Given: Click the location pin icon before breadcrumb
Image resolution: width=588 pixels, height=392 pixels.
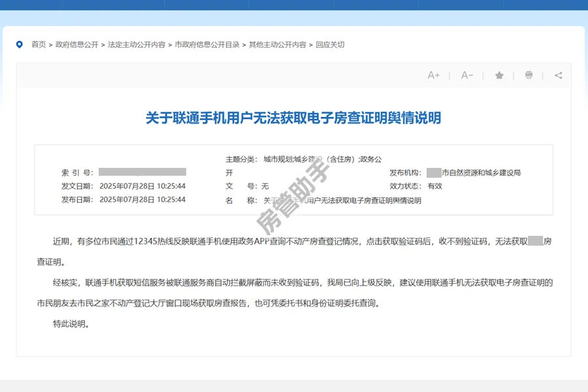Looking at the screenshot, I should (19, 44).
